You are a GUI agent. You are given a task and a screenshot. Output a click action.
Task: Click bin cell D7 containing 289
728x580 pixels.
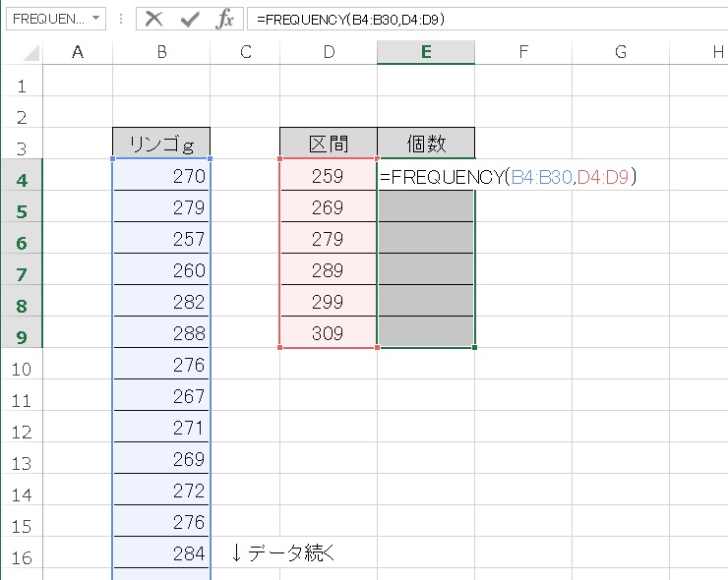(x=329, y=269)
